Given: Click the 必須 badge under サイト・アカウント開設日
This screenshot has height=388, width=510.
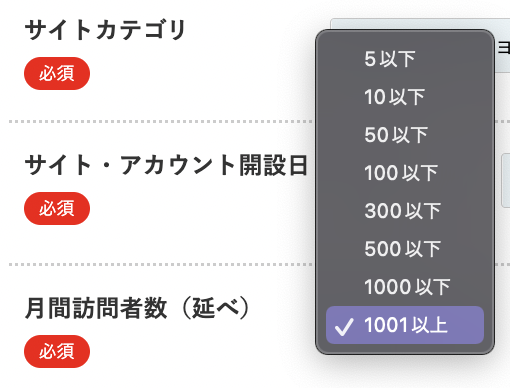Looking at the screenshot, I should pyautogui.click(x=57, y=208).
